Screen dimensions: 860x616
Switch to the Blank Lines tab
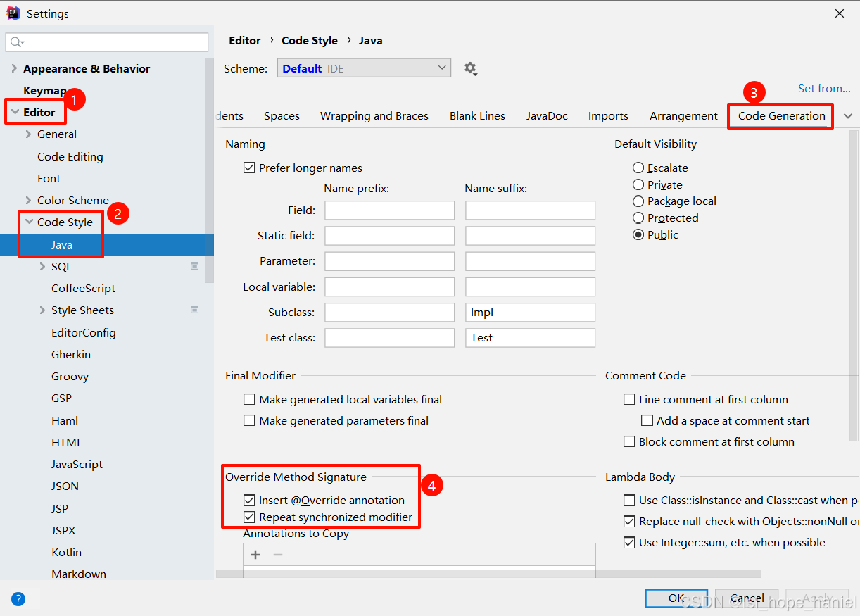(x=477, y=116)
